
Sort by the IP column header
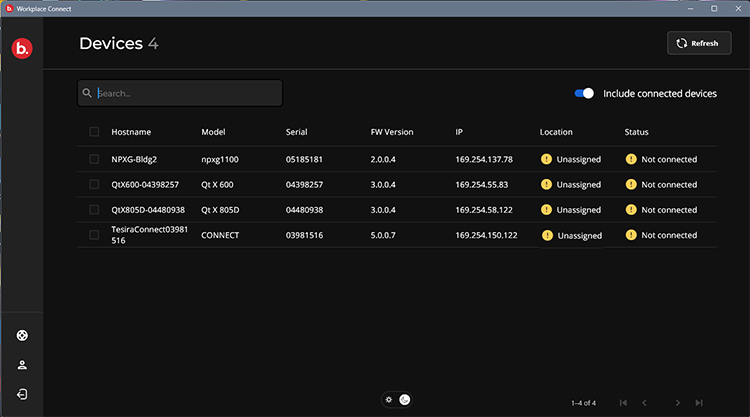[x=459, y=132]
